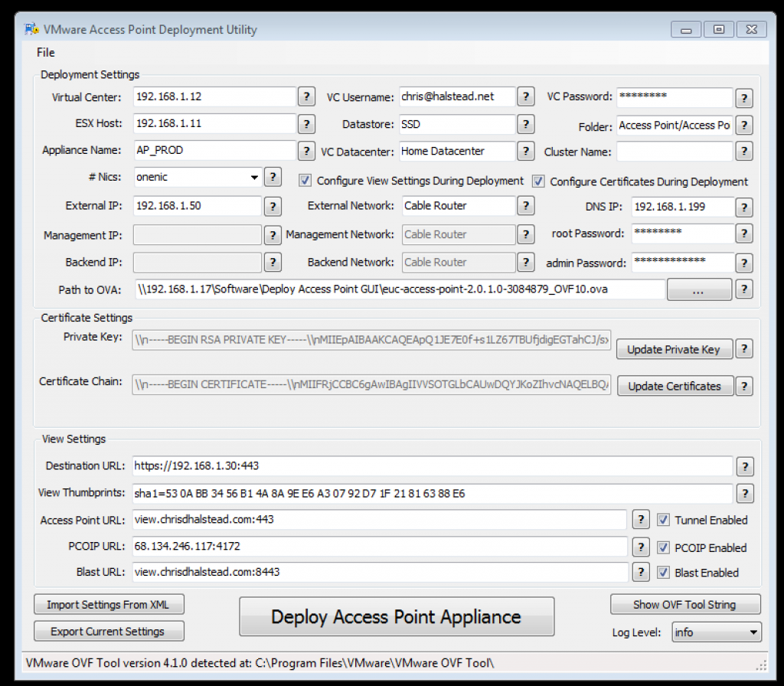Click the help icon next to VC Password
Image resolution: width=784 pixels, height=686 pixels.
pos(744,98)
